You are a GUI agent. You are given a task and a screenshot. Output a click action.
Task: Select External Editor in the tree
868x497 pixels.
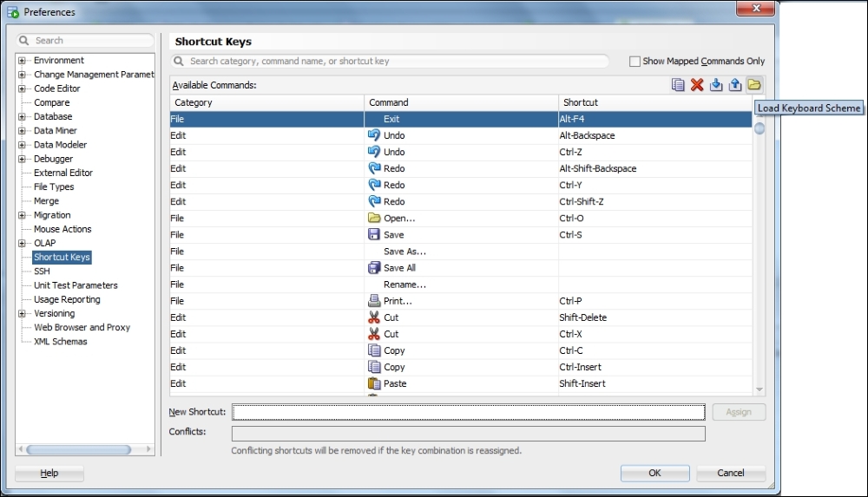pyautogui.click(x=63, y=173)
